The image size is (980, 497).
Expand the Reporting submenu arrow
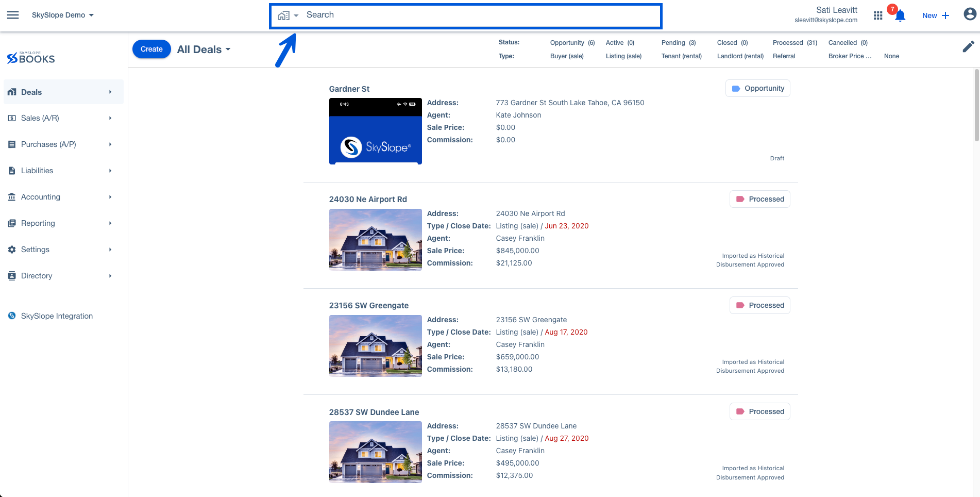(110, 223)
